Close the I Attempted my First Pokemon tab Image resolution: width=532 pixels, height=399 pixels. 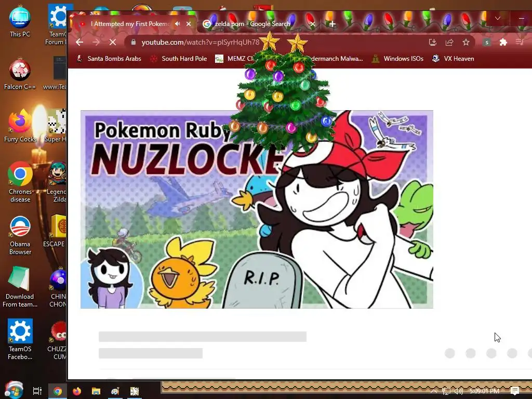pyautogui.click(x=189, y=24)
